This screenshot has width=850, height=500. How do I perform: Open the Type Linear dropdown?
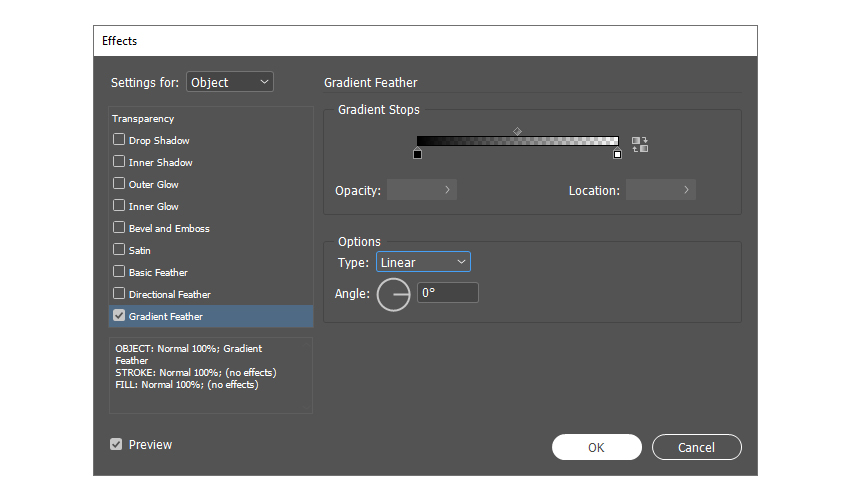(423, 262)
